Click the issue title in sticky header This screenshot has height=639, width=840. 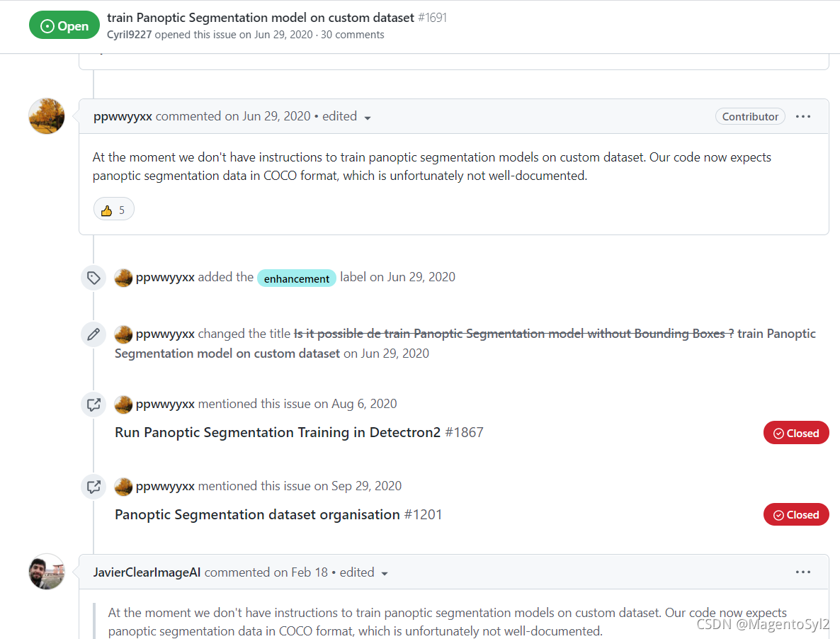click(x=261, y=18)
